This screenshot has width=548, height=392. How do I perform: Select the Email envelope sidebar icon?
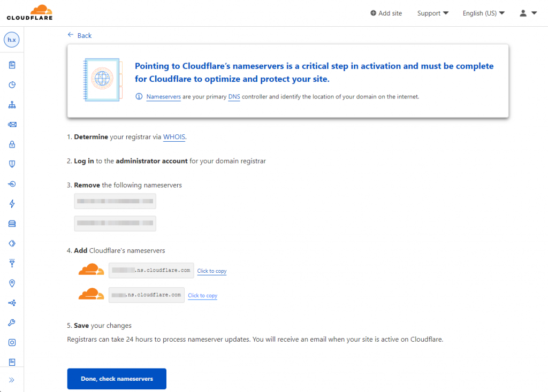point(11,124)
